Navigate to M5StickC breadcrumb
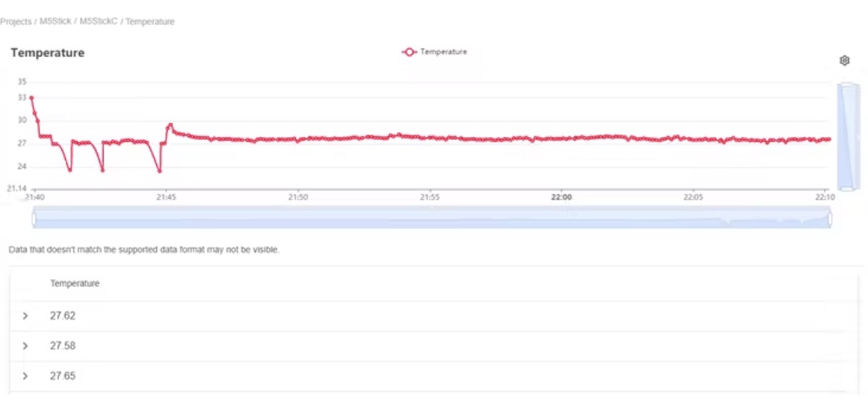 [x=98, y=22]
